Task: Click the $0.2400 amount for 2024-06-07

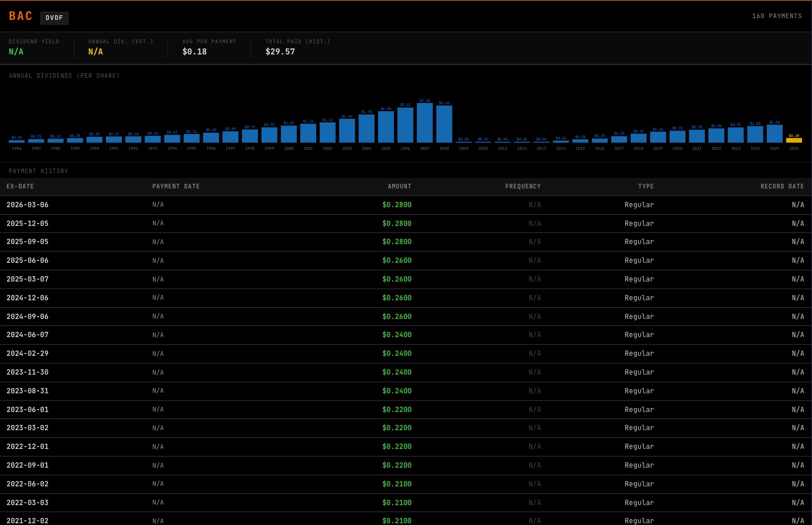Action: click(x=397, y=335)
